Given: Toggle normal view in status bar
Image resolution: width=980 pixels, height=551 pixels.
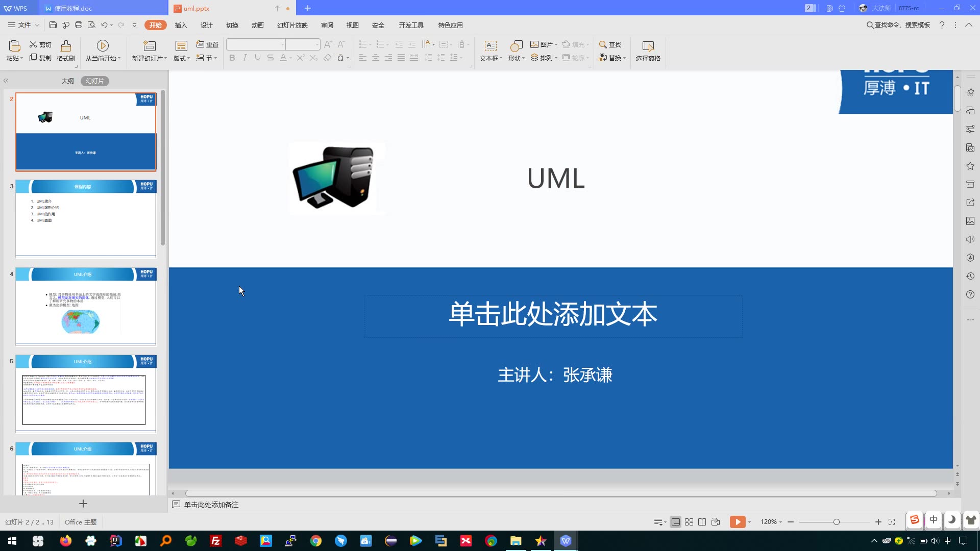Looking at the screenshot, I should point(675,522).
